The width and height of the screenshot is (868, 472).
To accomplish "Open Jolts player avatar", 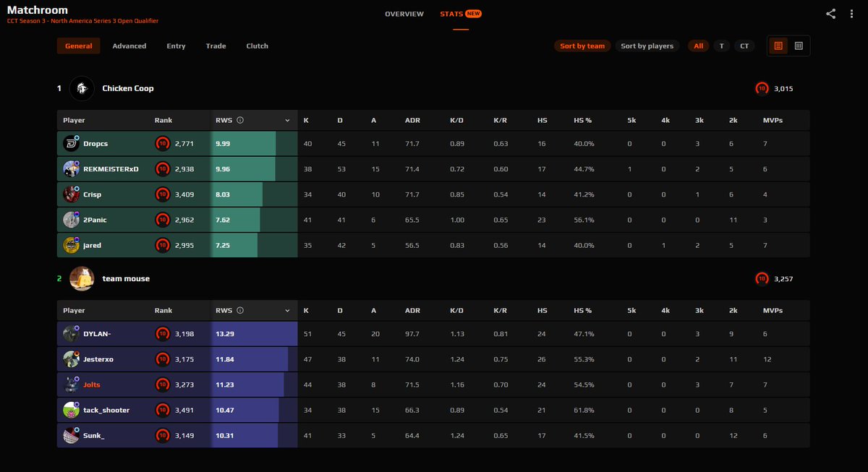I will (71, 385).
